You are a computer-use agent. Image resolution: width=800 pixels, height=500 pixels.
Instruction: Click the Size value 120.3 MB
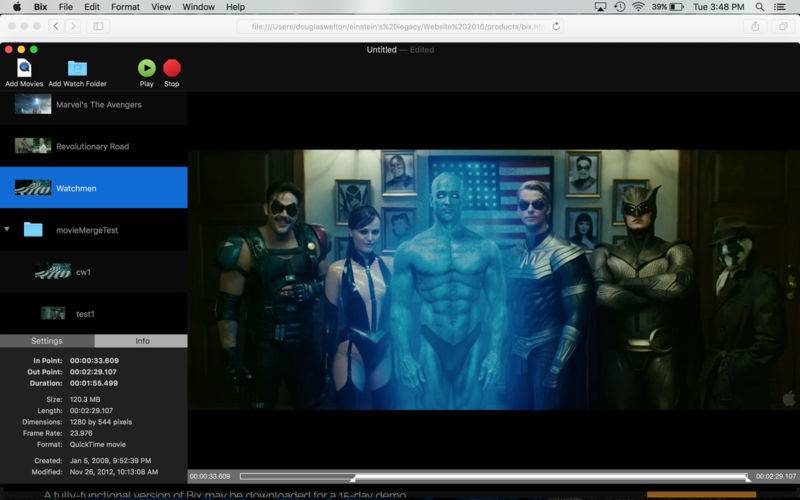tap(85, 399)
